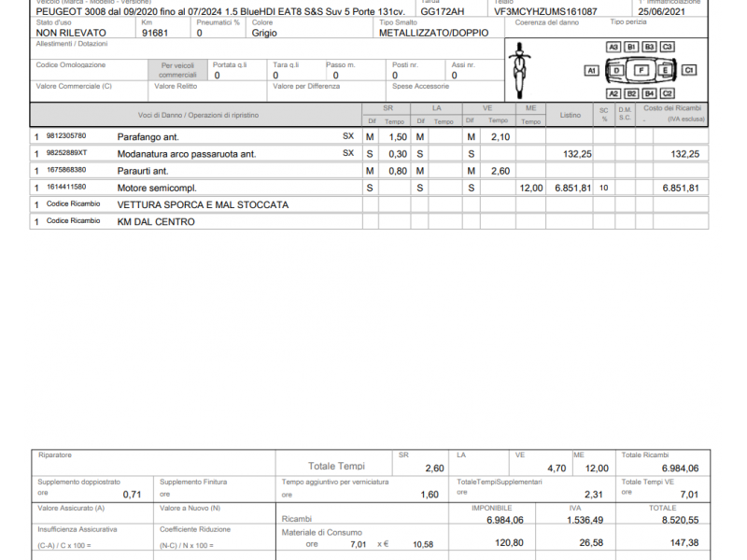
Task: Click Materiale di Consumo total 147,38
Action: [684, 543]
